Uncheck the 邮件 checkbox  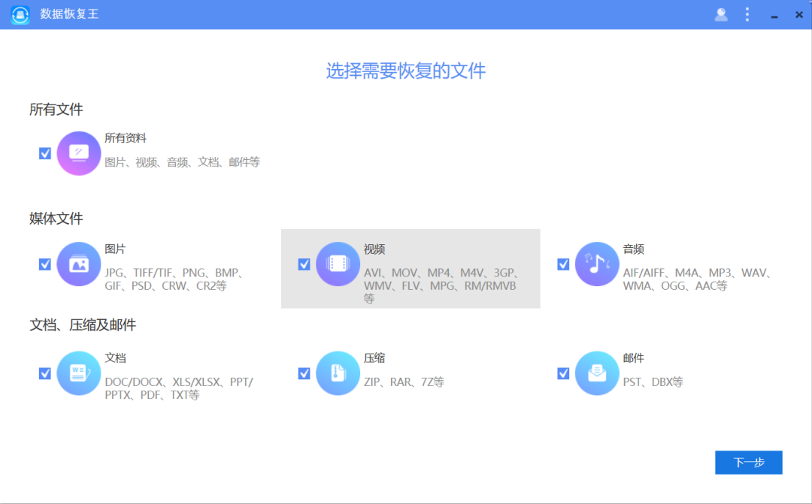tap(563, 373)
